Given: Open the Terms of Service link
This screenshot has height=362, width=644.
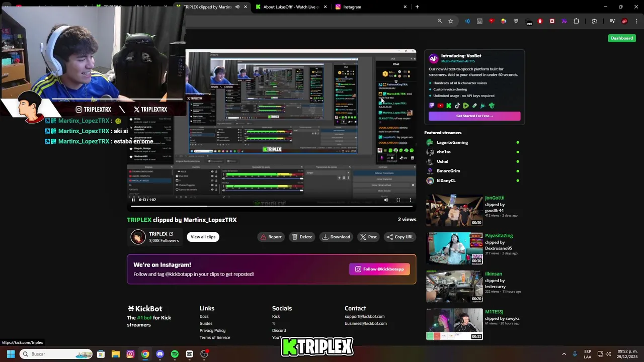Looking at the screenshot, I should pyautogui.click(x=215, y=337).
